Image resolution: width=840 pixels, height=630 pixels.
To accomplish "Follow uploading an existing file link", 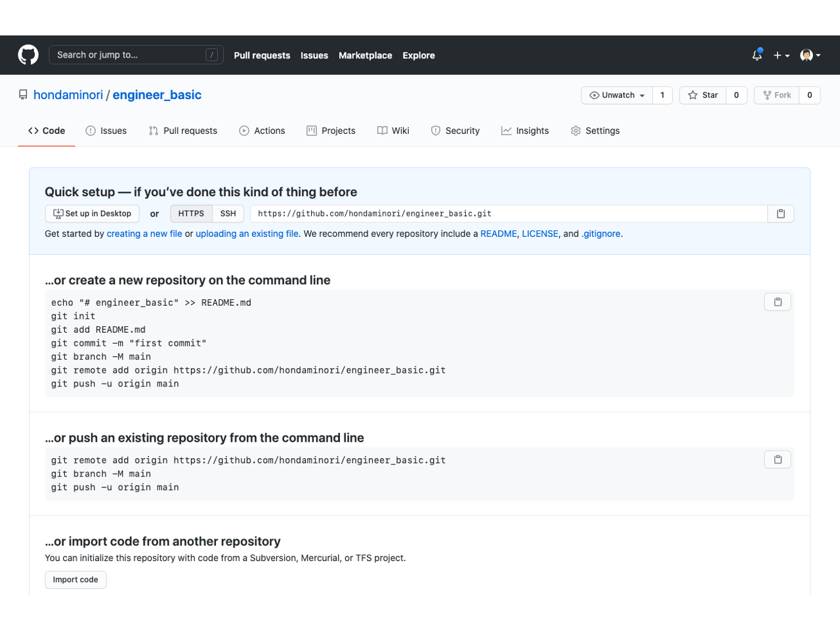I will 247,234.
